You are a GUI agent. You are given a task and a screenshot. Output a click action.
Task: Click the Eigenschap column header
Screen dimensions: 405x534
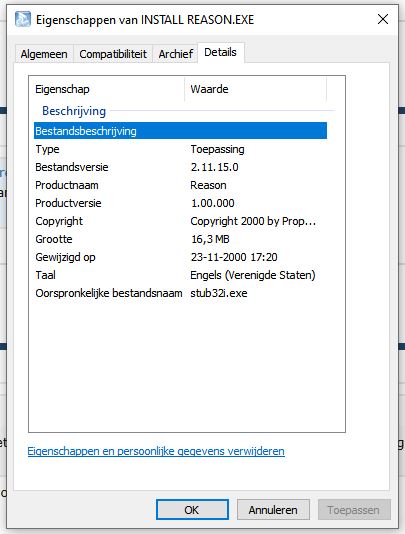pos(107,89)
